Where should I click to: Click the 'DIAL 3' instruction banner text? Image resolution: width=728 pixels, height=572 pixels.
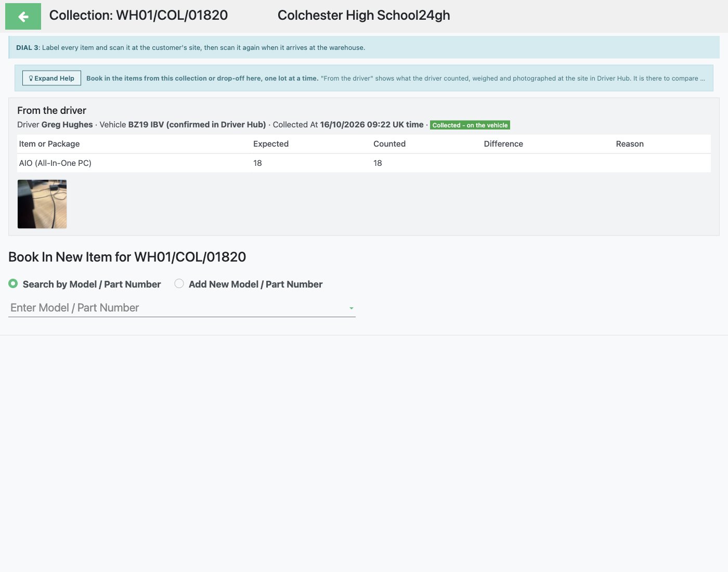pos(190,47)
